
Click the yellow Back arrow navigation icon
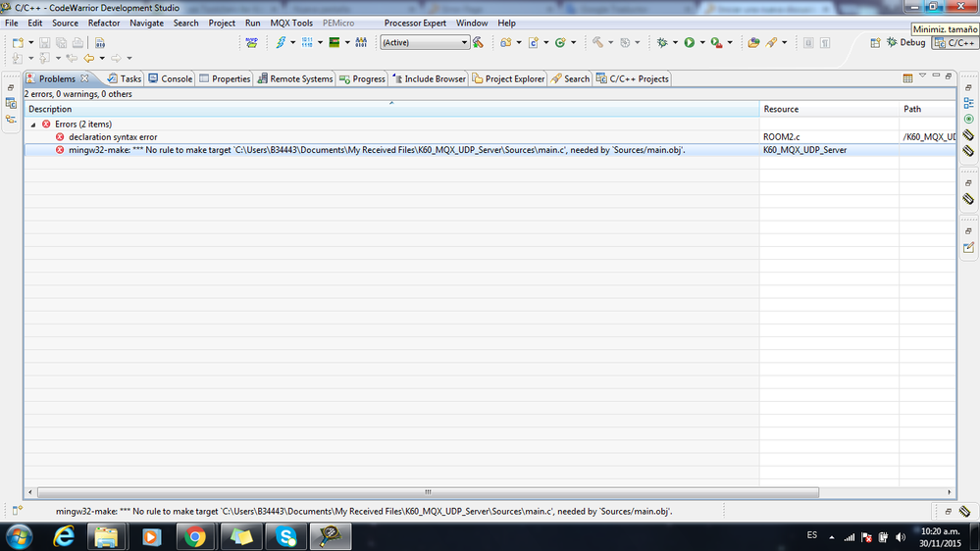(x=89, y=58)
